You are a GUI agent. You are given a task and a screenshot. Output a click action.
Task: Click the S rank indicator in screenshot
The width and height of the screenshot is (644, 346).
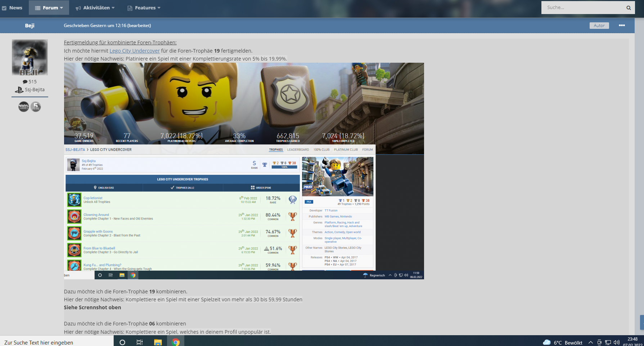(x=255, y=165)
